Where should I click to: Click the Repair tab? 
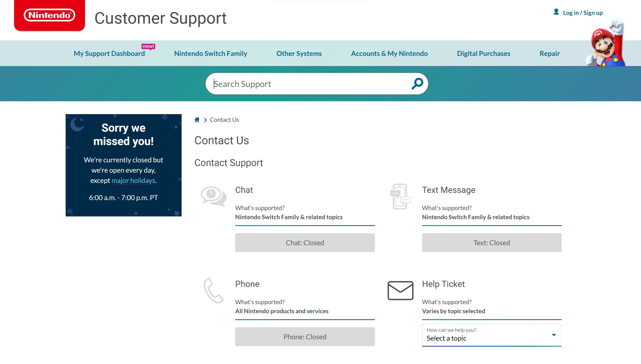[549, 53]
